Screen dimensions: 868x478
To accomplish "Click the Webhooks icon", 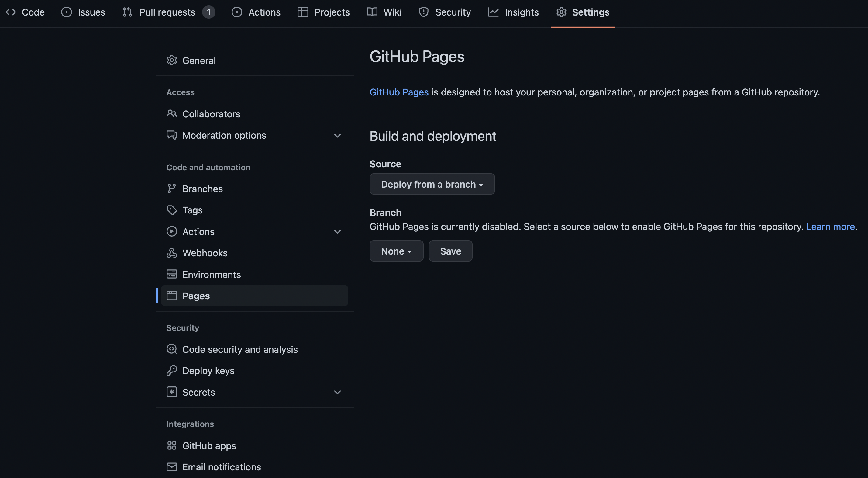I will click(172, 253).
